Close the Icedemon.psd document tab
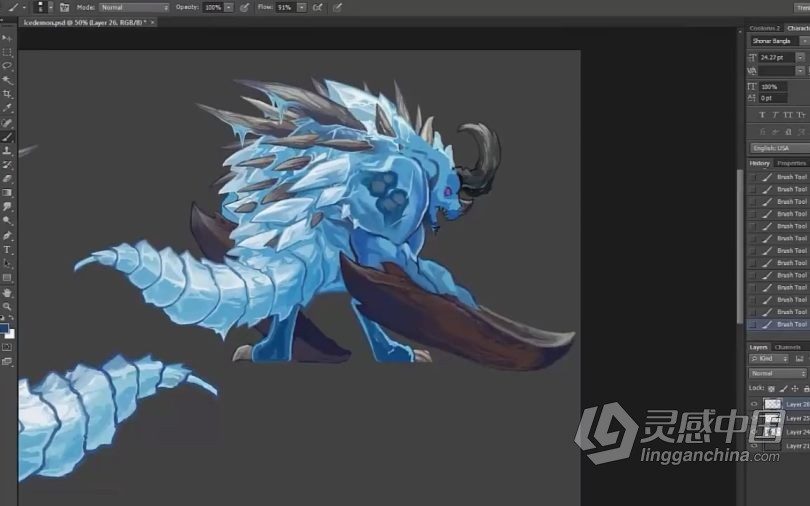 tap(153, 22)
